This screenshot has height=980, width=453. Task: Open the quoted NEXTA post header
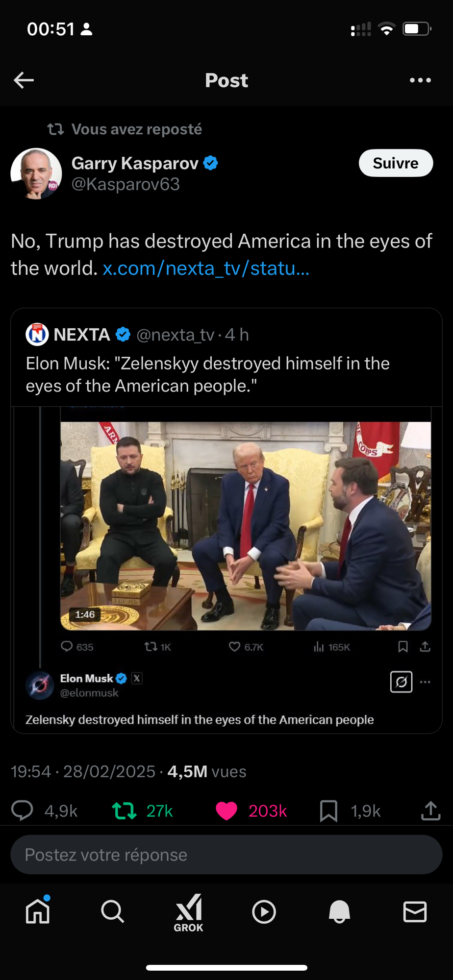(137, 335)
